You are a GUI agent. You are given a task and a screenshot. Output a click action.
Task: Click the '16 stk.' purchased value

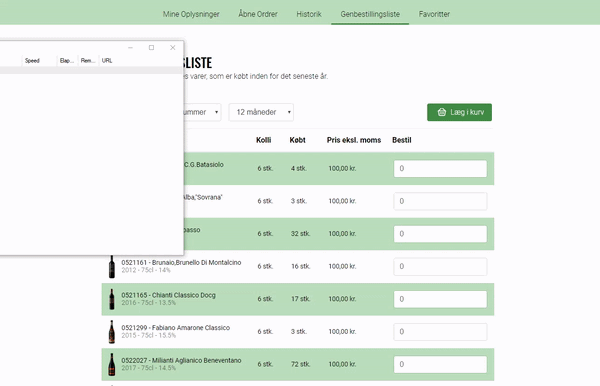(300, 266)
